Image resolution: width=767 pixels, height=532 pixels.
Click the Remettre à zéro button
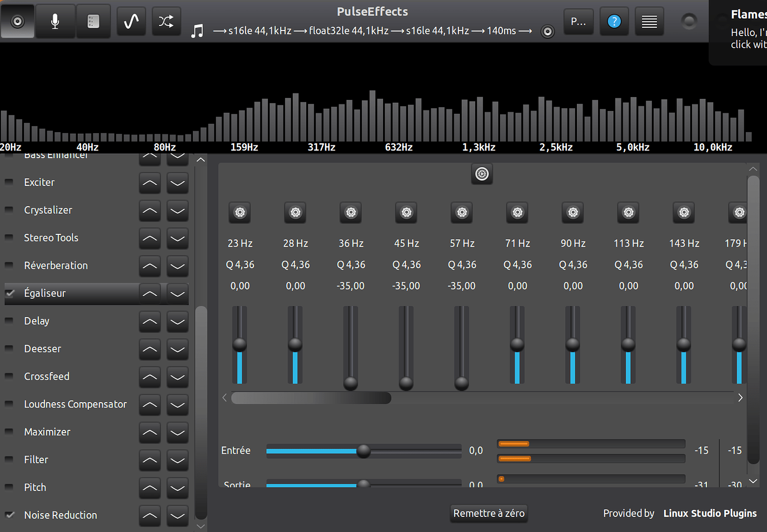pos(489,513)
